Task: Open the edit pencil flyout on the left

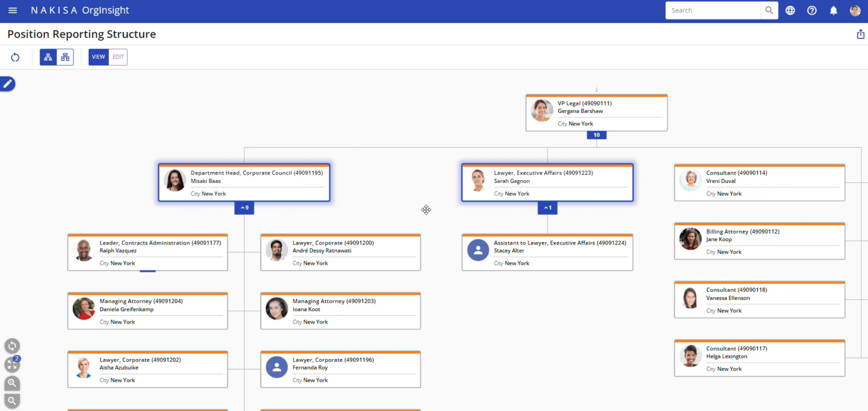Action: [7, 84]
